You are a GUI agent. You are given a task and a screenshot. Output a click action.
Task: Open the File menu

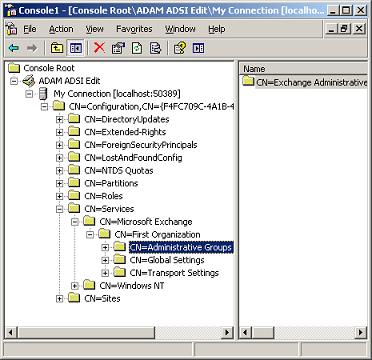(30, 29)
